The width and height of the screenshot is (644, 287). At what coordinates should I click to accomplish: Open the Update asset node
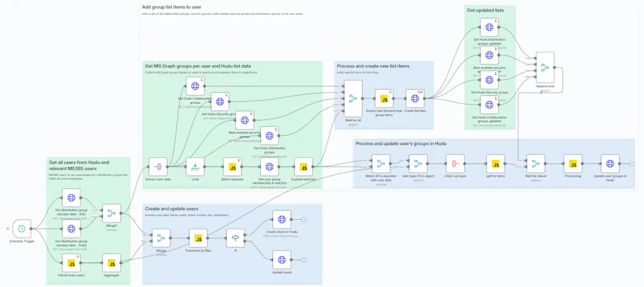click(282, 260)
